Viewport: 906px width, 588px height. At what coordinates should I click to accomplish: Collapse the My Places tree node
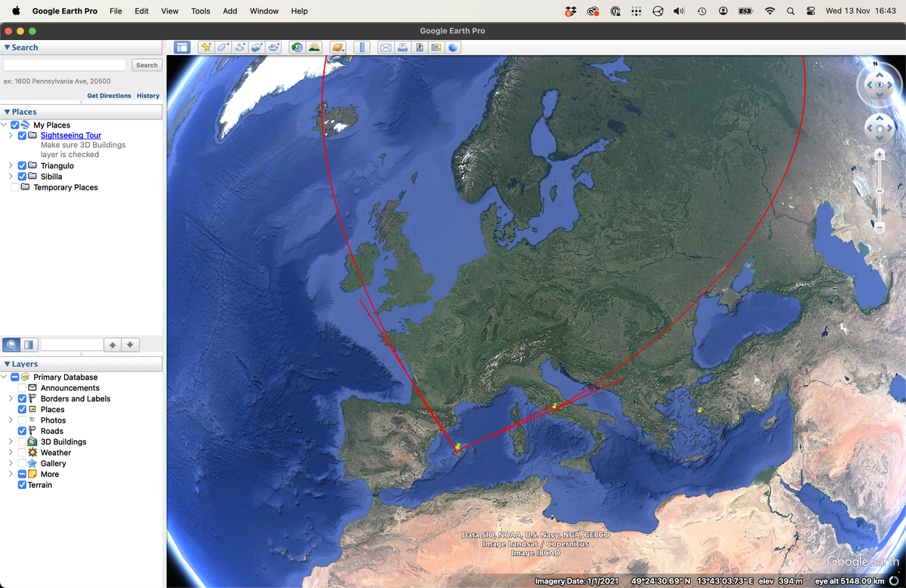[5, 125]
